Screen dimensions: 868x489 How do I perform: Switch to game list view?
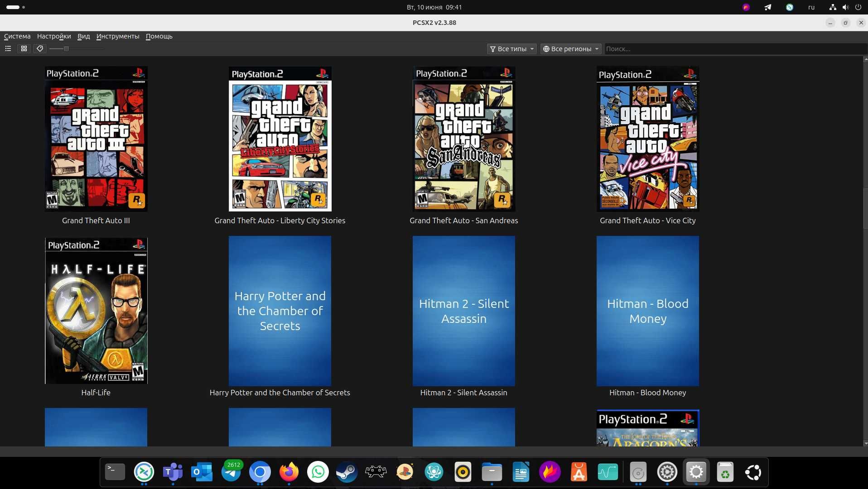(x=8, y=48)
